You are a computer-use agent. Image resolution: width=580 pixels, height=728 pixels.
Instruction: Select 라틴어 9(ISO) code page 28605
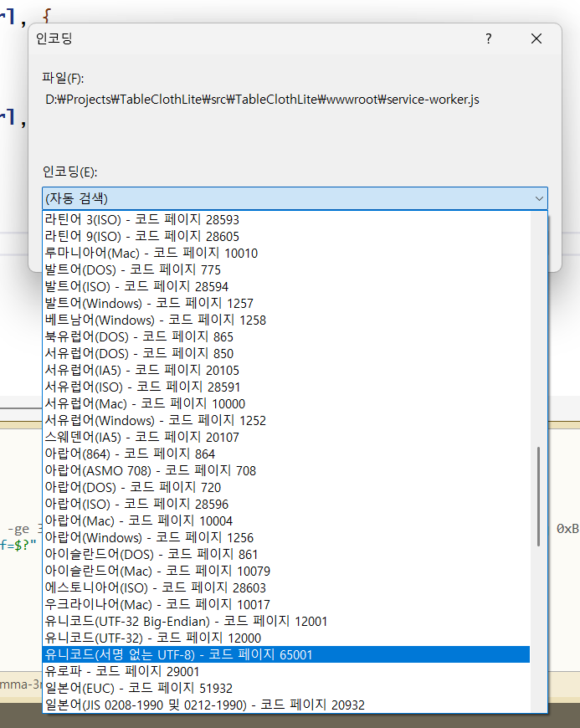point(286,236)
